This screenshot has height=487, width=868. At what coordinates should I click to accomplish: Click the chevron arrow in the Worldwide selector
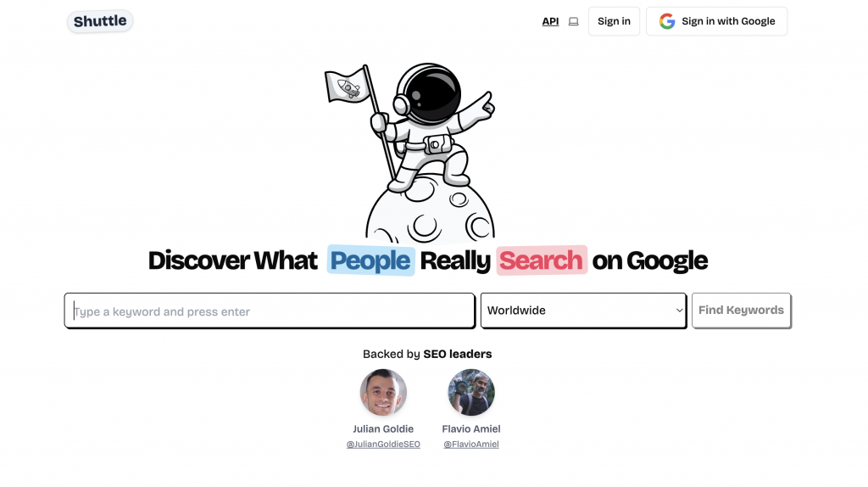(x=679, y=311)
